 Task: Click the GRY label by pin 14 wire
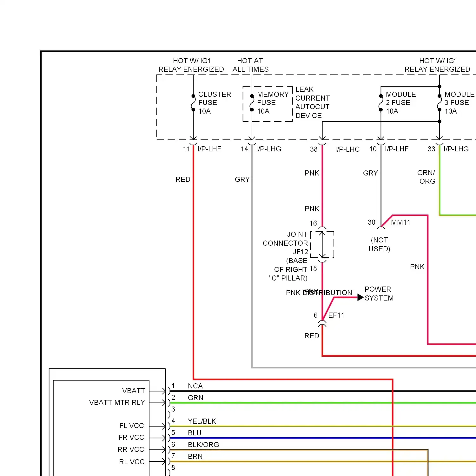(x=242, y=180)
